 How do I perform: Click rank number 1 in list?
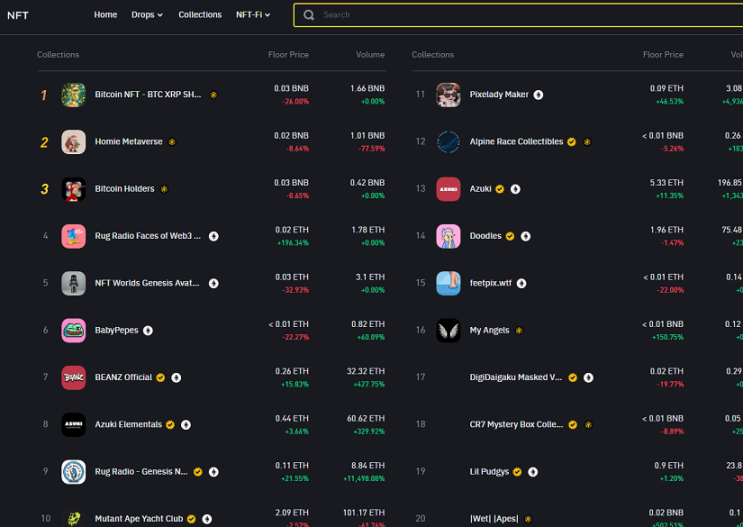click(44, 95)
